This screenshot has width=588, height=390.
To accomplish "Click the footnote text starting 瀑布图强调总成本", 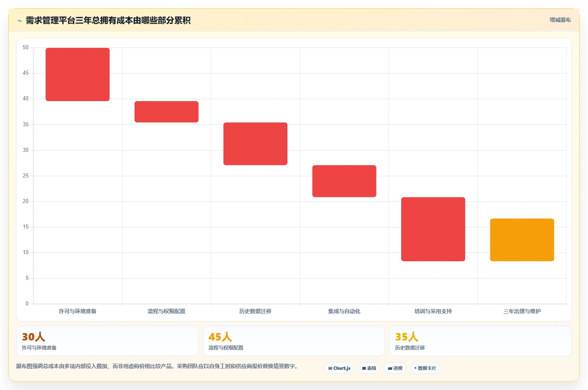I will tap(157, 366).
